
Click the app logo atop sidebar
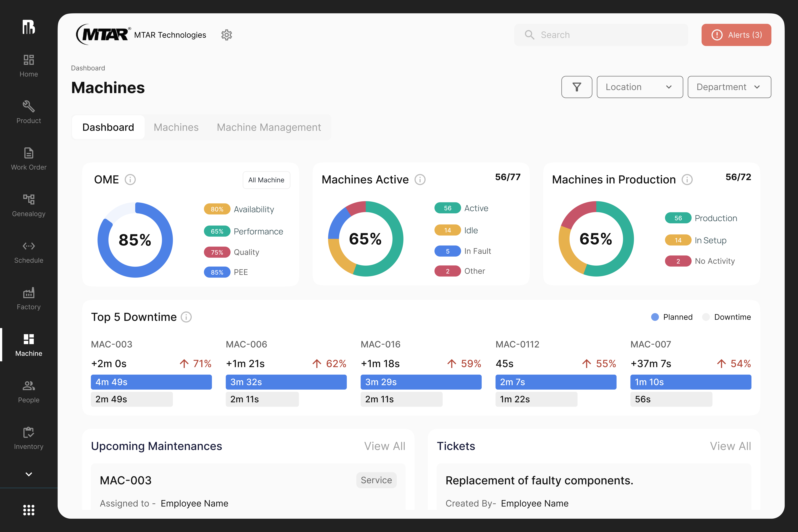coord(29,27)
